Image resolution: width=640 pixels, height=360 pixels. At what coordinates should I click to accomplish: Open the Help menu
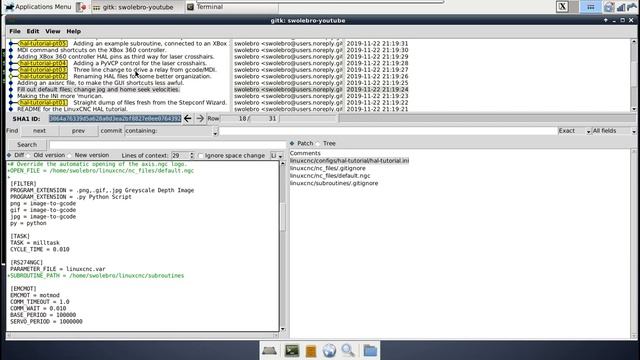(73, 31)
